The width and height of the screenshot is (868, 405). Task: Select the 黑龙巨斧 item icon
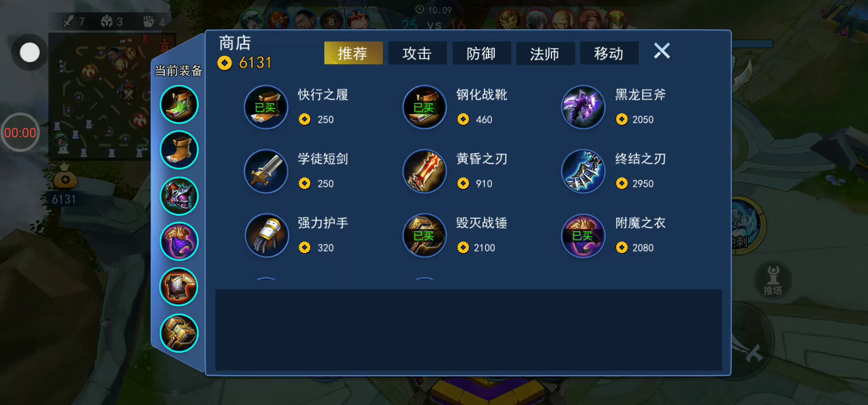[x=584, y=107]
